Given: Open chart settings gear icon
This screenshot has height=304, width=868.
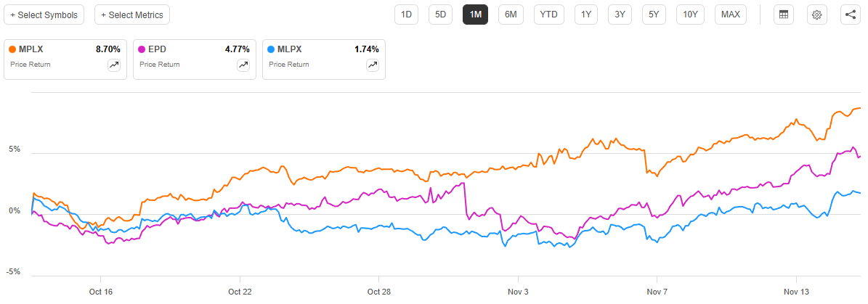Looking at the screenshot, I should coord(817,15).
